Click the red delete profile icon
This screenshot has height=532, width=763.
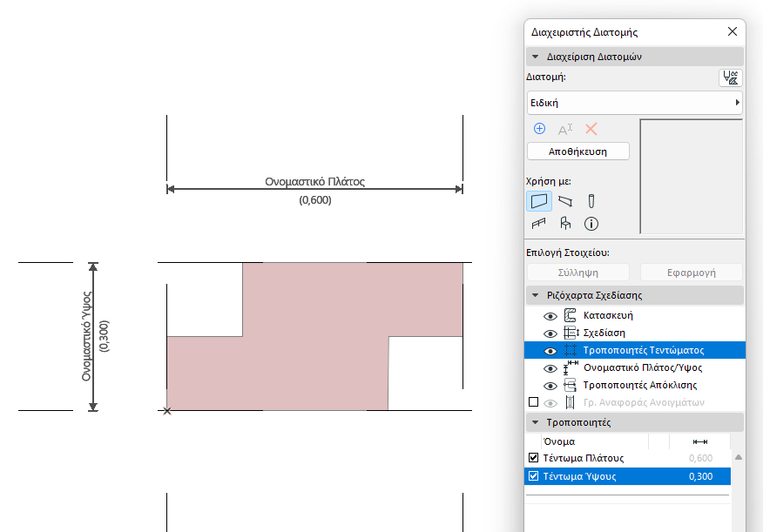coord(591,129)
